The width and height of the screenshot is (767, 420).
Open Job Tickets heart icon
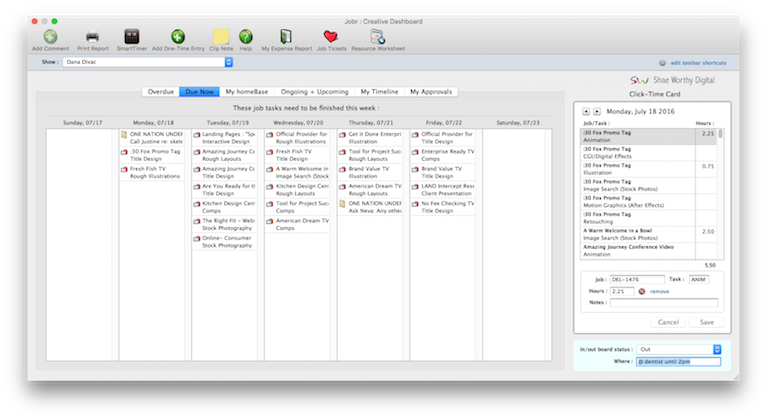point(330,37)
